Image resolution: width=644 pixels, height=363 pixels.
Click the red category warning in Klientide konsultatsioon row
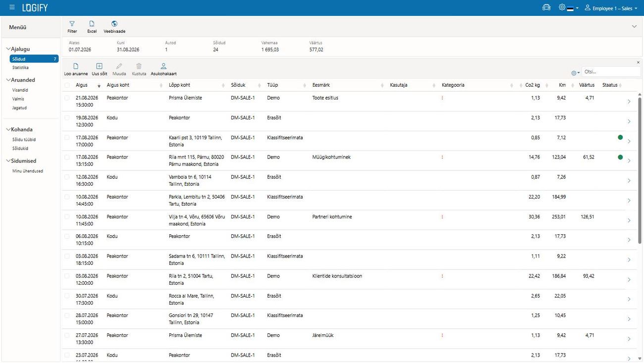(442, 276)
